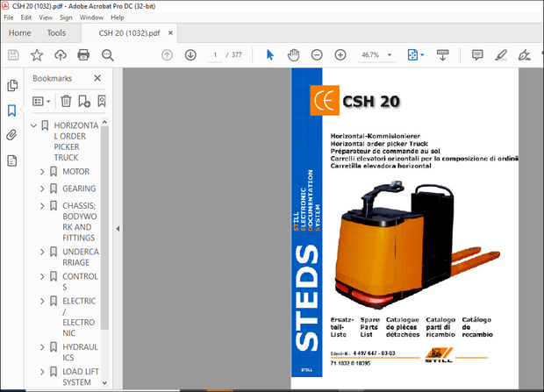544x392 pixels.
Task: Click the 46.7% zoom value field
Action: (370, 55)
